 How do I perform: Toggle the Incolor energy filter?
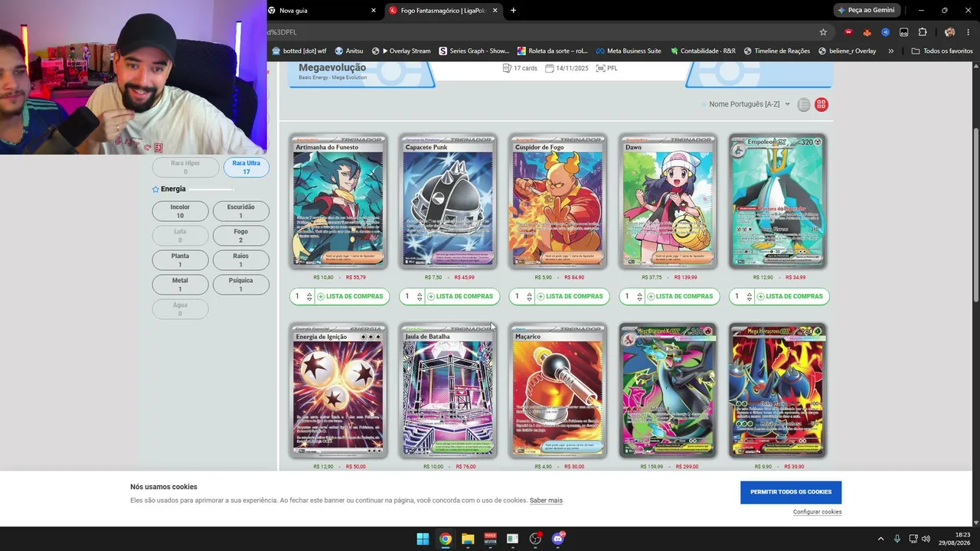coord(180,211)
